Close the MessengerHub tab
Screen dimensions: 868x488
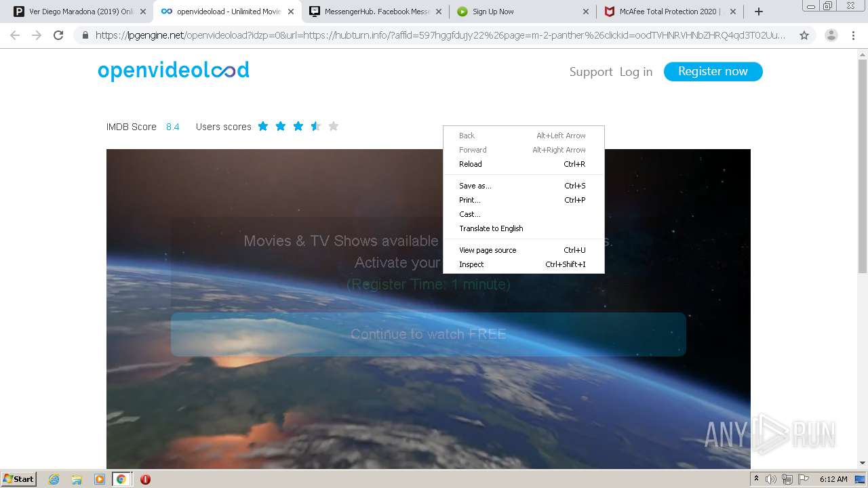(x=437, y=12)
